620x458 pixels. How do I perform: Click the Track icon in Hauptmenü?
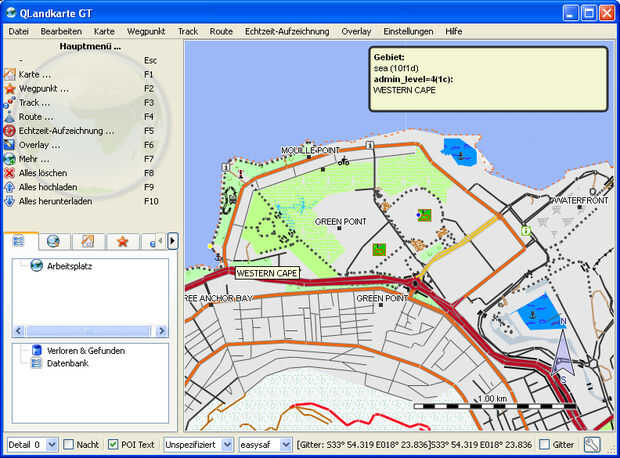click(x=9, y=102)
